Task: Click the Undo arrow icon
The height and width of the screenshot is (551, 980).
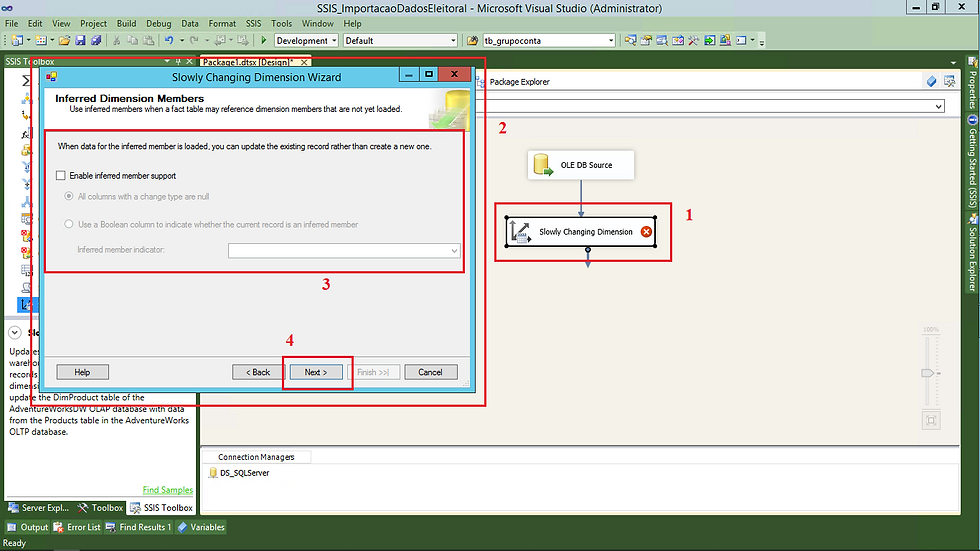Action: [169, 41]
